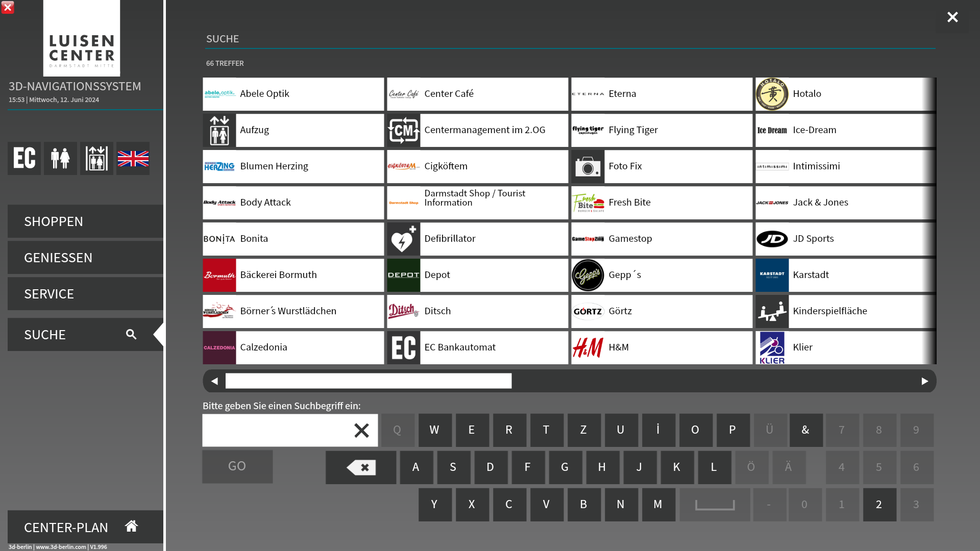Viewport: 980px width, 551px height.
Task: Open the Ice-Dream result
Action: pyautogui.click(x=846, y=130)
